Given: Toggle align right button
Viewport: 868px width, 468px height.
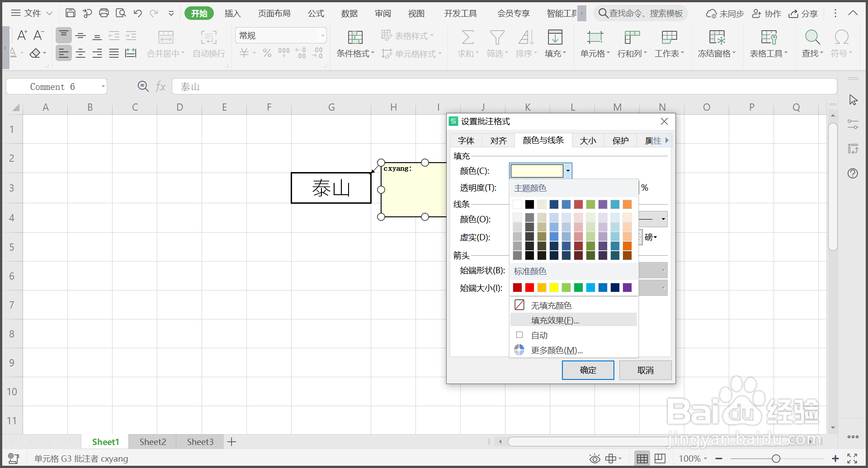Looking at the screenshot, I should (x=97, y=53).
